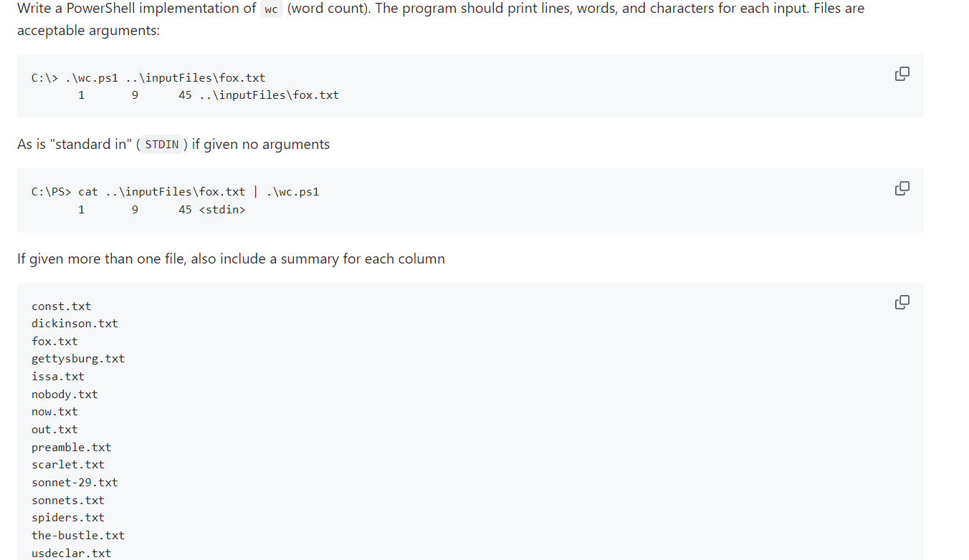The height and width of the screenshot is (560, 969).
Task: Select now.txt in the file listing
Action: point(54,411)
